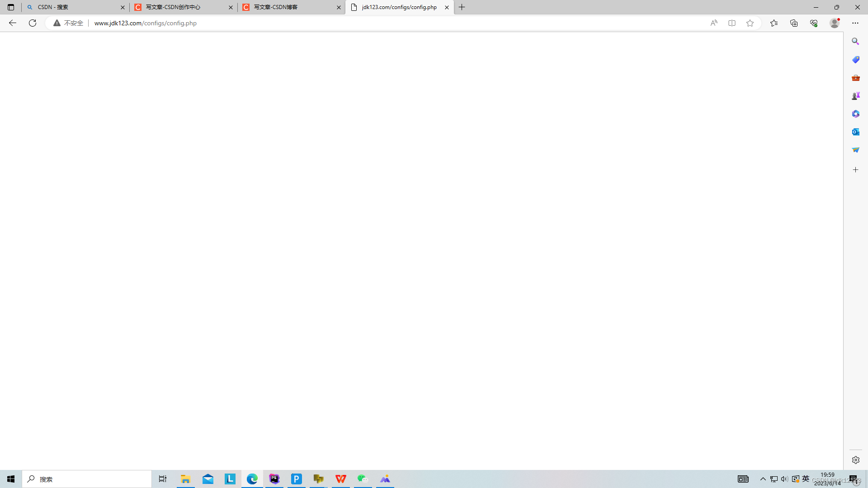Open the 19:59 clock and calendar

pos(827,479)
